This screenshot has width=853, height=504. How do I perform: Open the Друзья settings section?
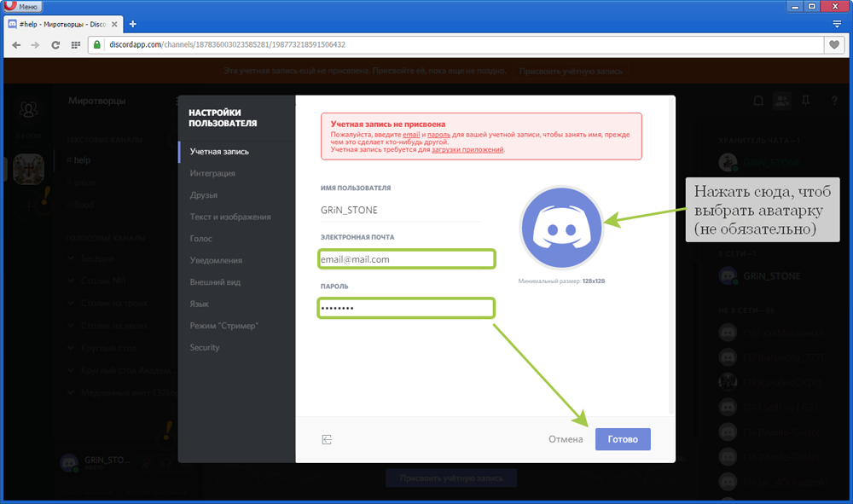point(236,195)
